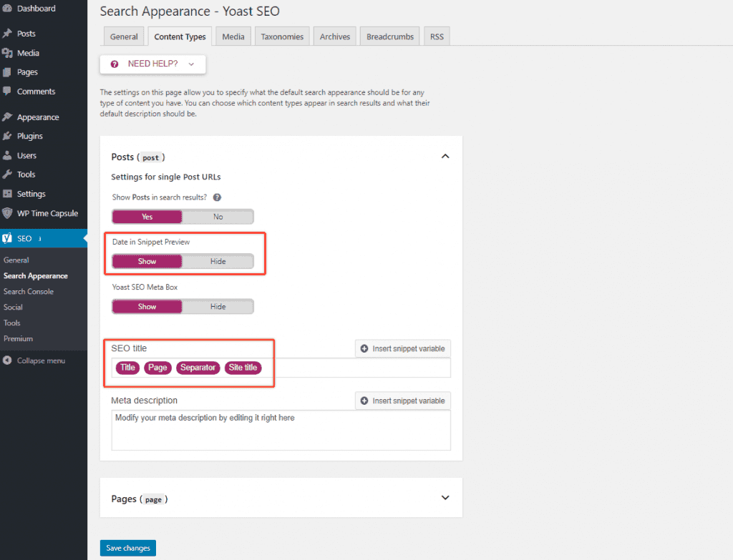
Task: Open the Need Help dropdown
Action: coord(152,64)
